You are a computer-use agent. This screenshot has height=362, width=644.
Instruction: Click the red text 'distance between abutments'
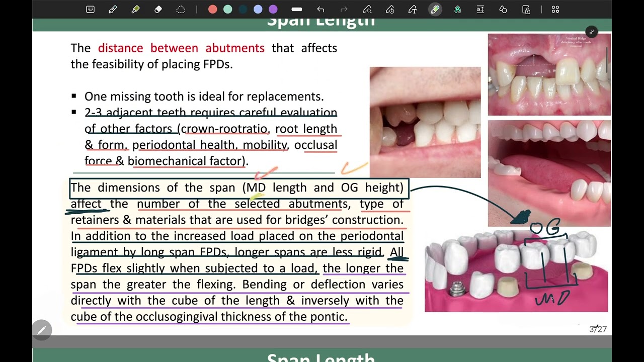click(181, 48)
